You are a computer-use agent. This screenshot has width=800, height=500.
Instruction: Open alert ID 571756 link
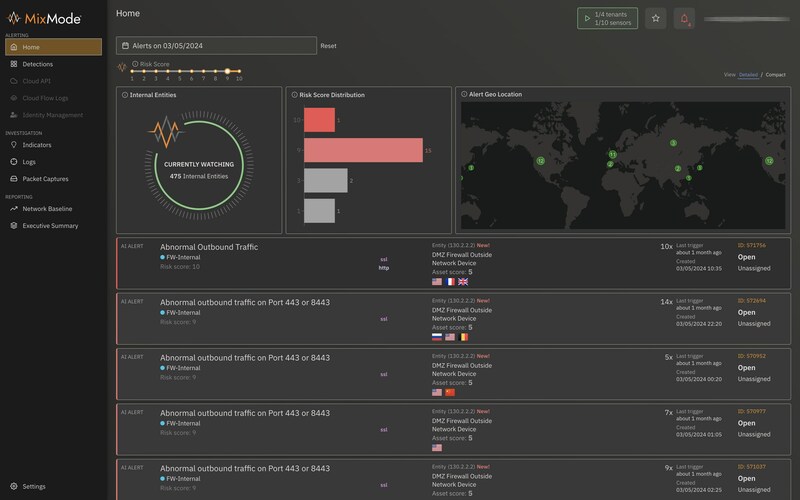click(x=752, y=245)
